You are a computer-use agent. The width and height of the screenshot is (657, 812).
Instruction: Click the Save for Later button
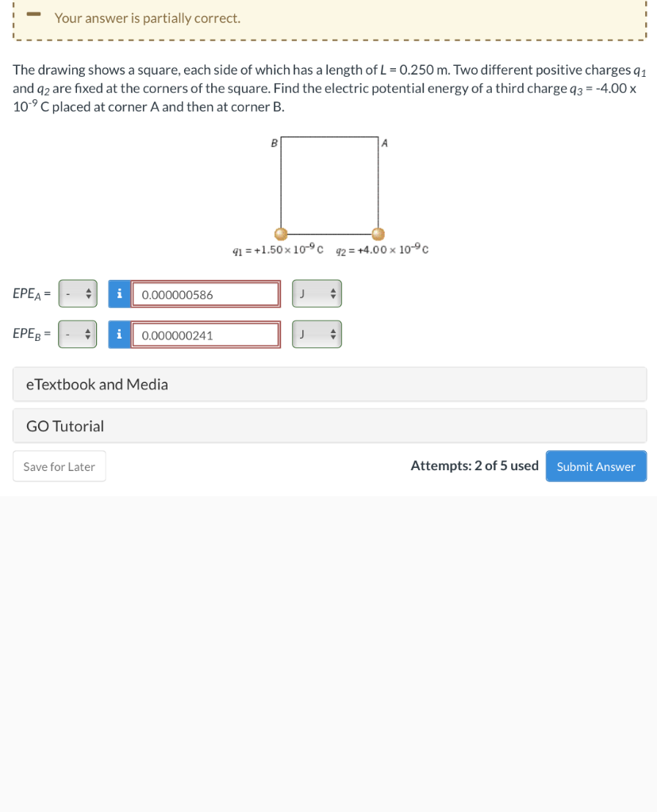(59, 466)
